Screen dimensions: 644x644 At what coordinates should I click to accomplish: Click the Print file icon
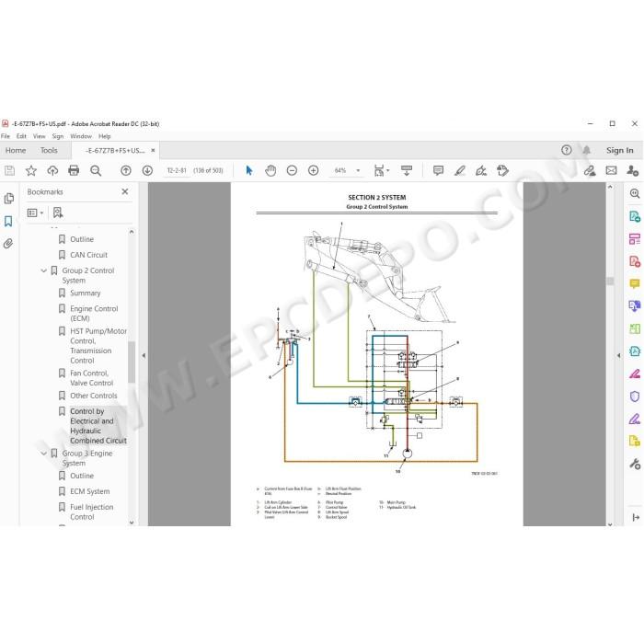click(x=74, y=170)
